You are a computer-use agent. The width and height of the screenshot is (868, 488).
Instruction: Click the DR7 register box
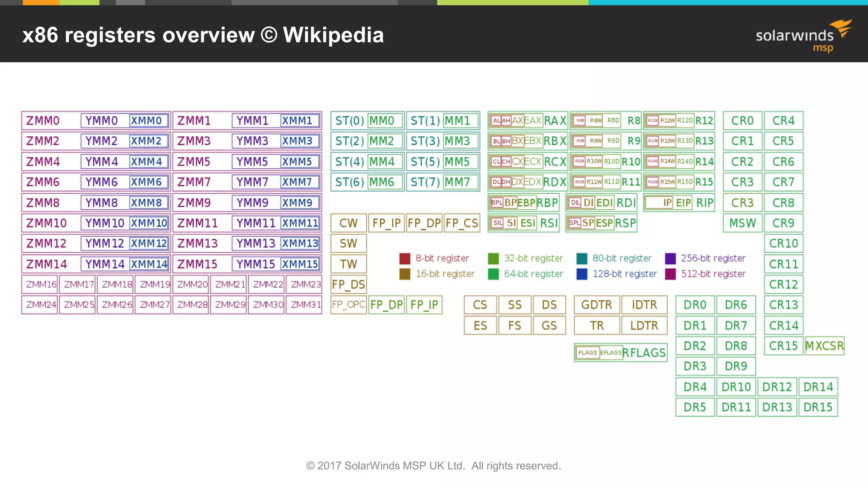tap(736, 326)
